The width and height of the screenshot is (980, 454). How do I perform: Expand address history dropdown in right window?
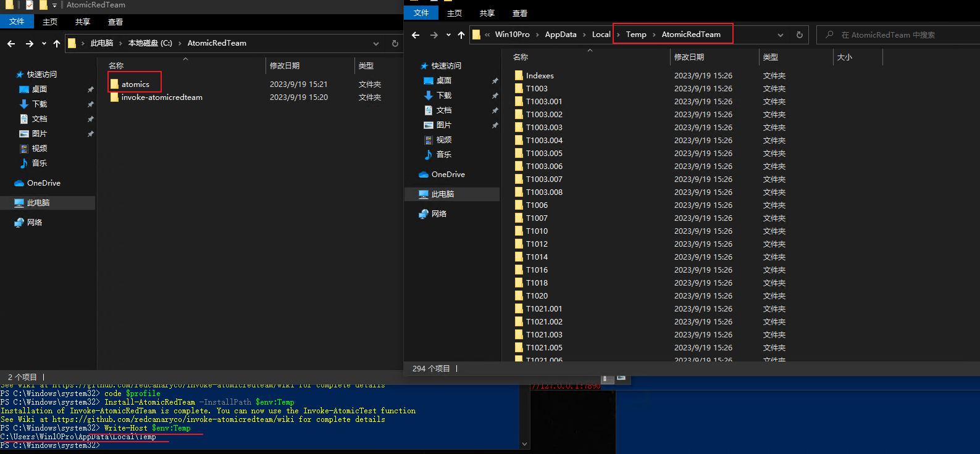(781, 35)
